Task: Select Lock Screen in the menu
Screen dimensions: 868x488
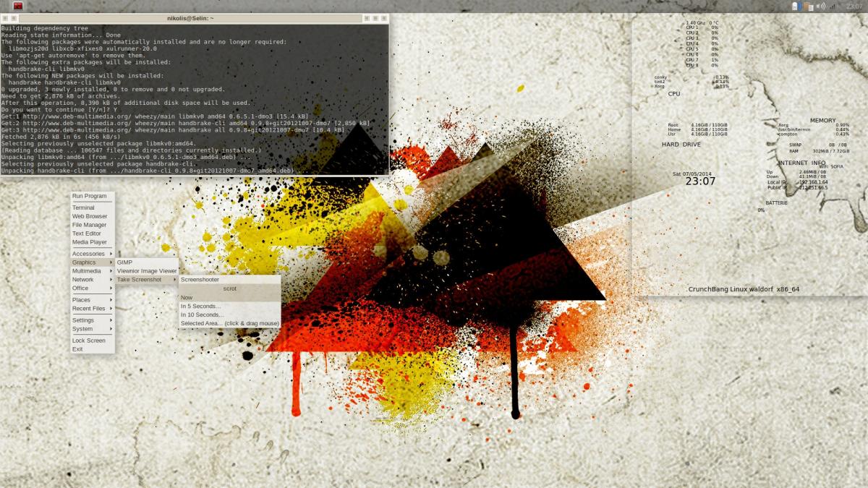Action: [x=92, y=341]
